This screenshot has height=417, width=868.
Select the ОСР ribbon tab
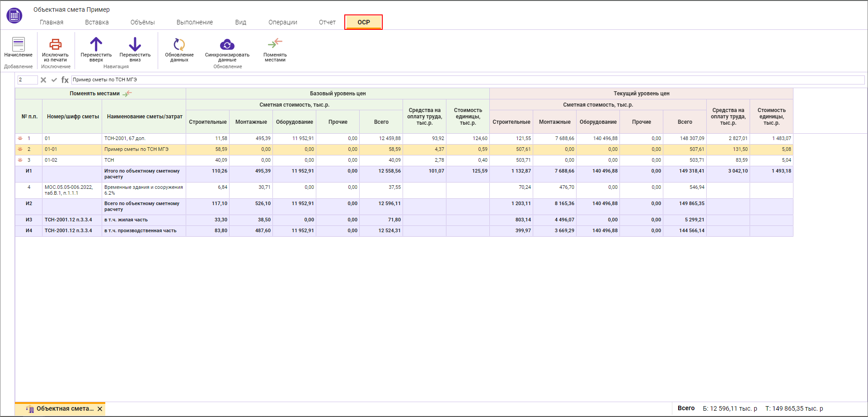pos(364,22)
